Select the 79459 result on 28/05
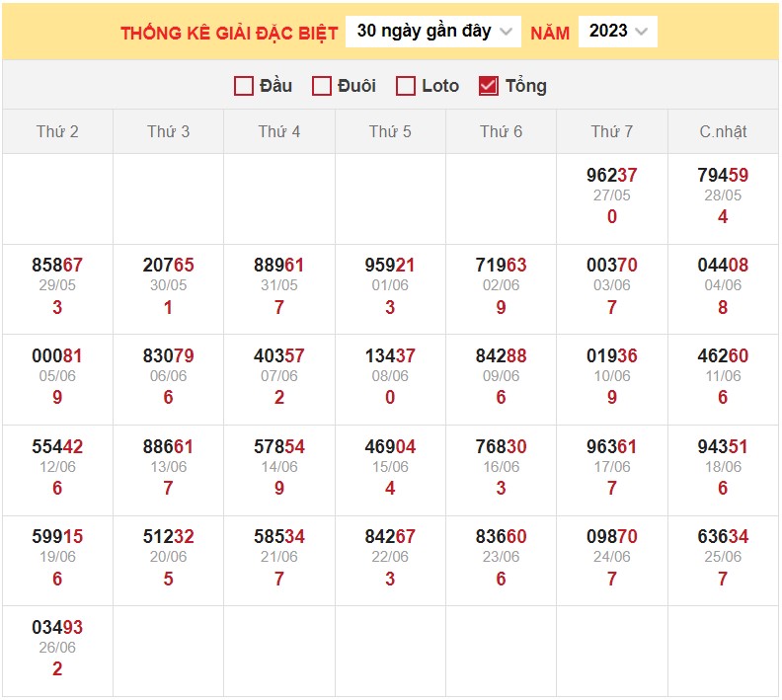 pos(723,176)
